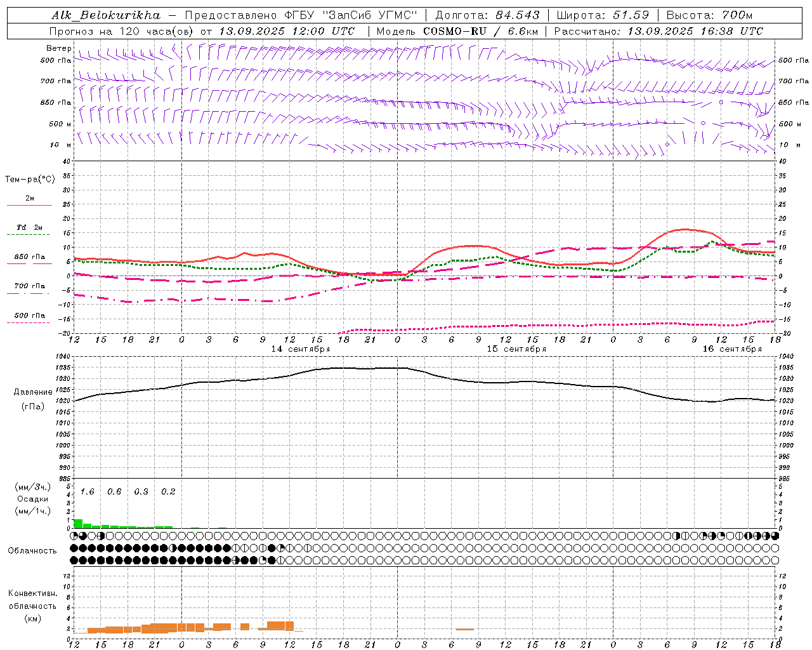Click the 0.6 precipitation amount value
Image resolution: width=812 pixels, height=650 pixels.
click(114, 492)
